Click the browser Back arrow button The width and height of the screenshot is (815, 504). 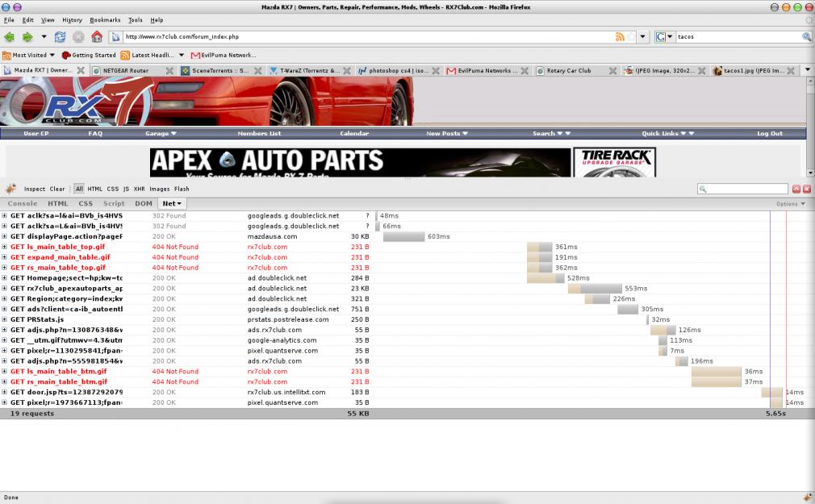click(10, 37)
